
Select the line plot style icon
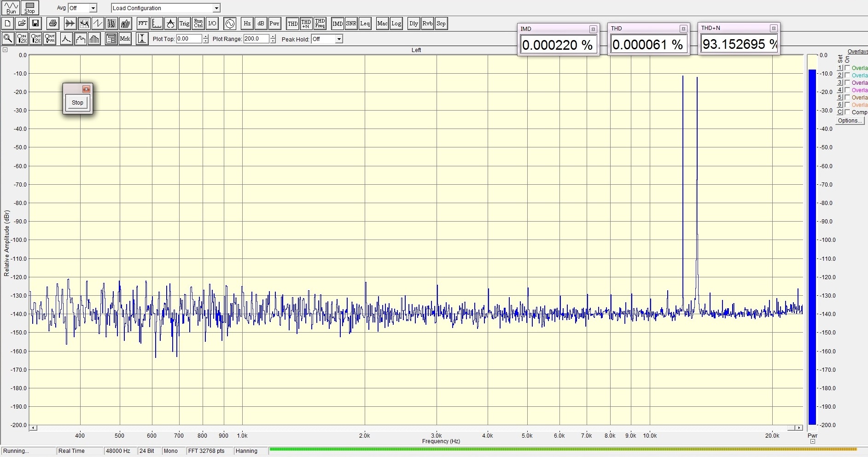click(66, 39)
